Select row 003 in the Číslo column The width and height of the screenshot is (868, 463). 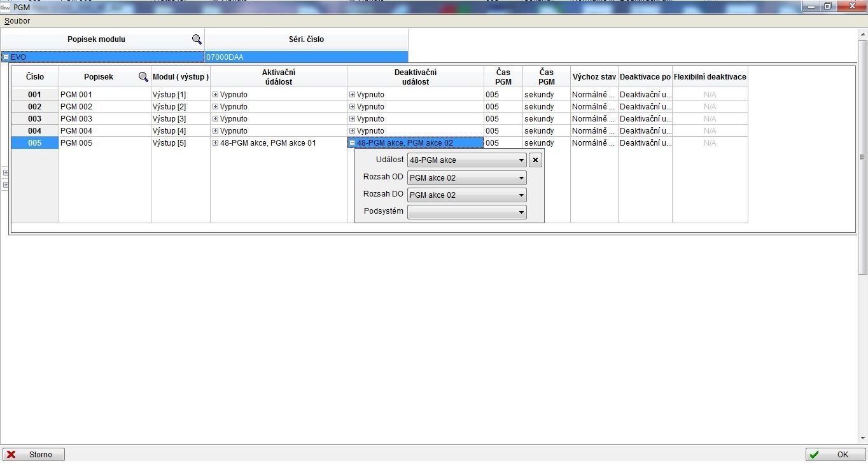click(x=34, y=119)
